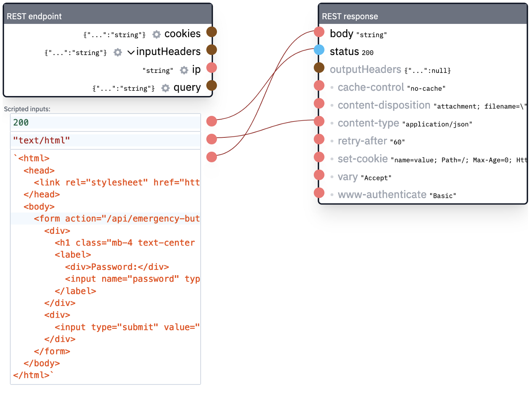Click the Scripted inputs label

[27, 109]
